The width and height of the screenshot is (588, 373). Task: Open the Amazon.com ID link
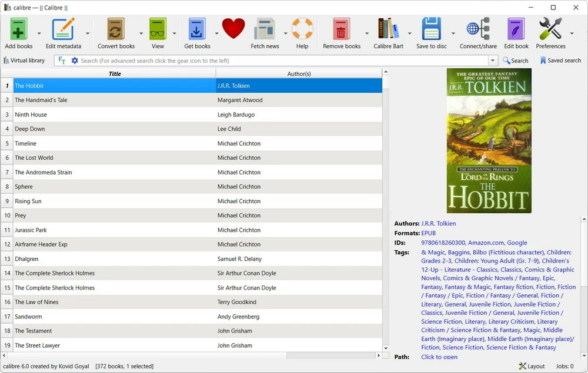pyautogui.click(x=485, y=243)
